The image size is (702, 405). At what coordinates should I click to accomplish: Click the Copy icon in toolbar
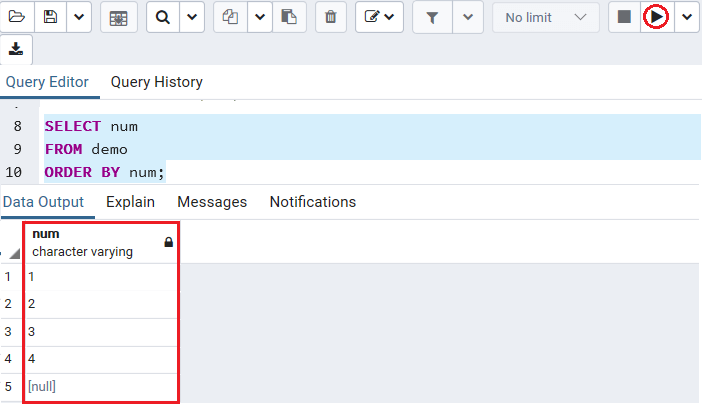click(231, 17)
